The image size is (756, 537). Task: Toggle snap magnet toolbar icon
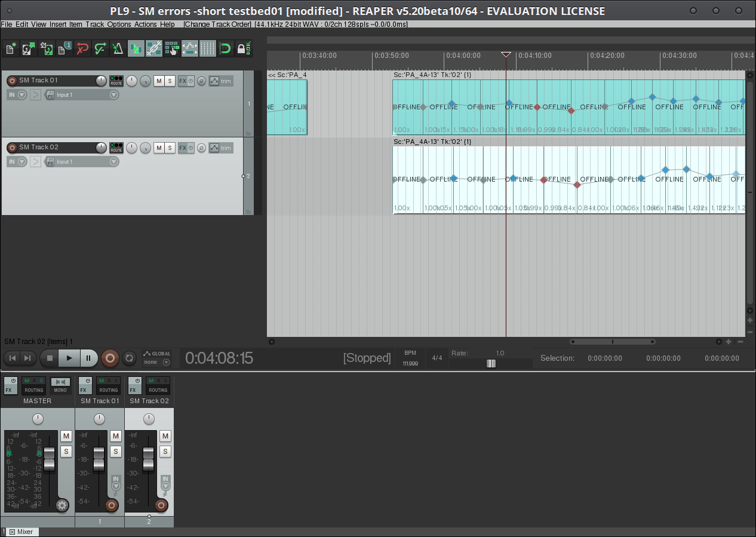(225, 48)
